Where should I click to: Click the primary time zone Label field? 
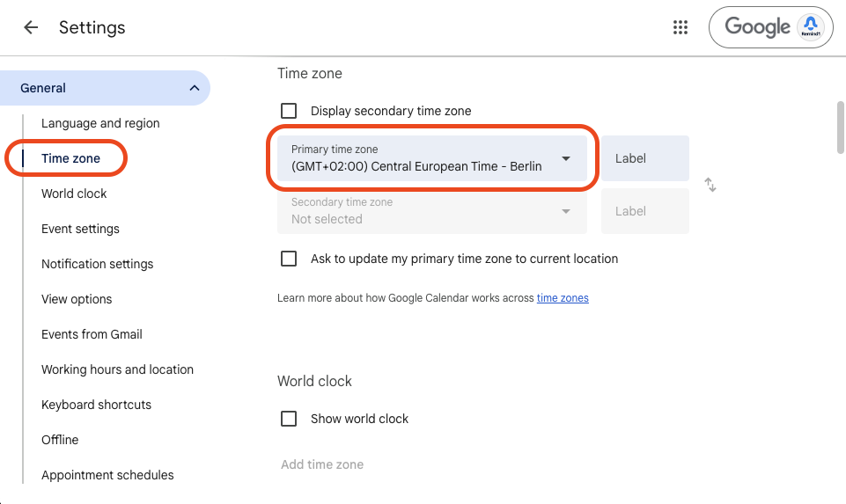coord(644,158)
